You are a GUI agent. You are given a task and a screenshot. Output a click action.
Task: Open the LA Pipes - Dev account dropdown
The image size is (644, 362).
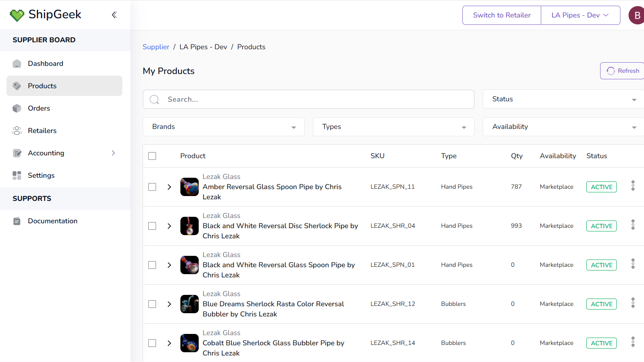coord(580,15)
